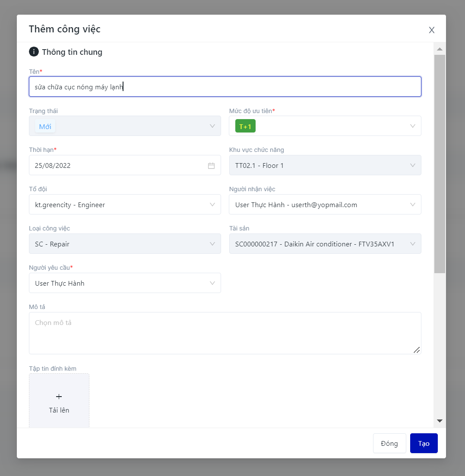465x476 pixels.
Task: Expand the Người yêu cầu dropdown
Action: (212, 283)
